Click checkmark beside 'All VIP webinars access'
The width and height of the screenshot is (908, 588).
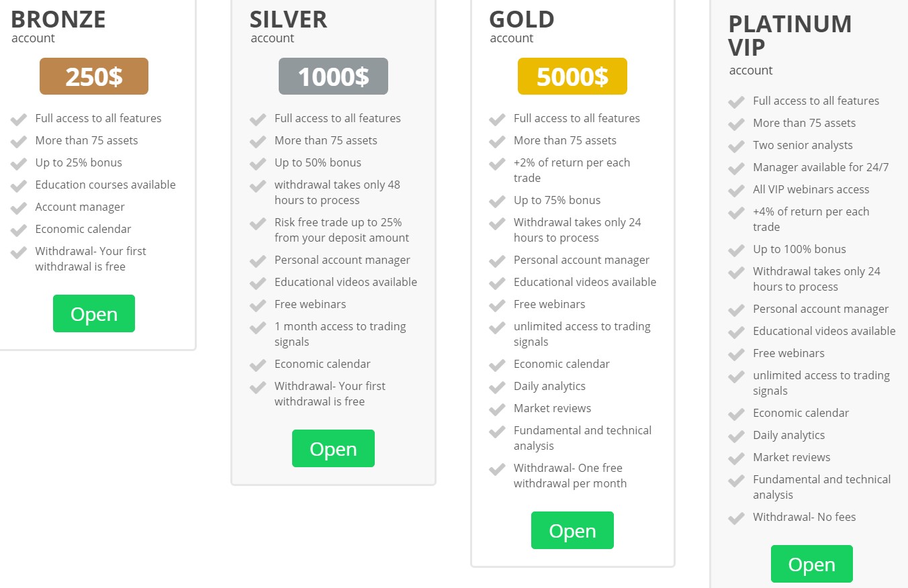coord(736,191)
